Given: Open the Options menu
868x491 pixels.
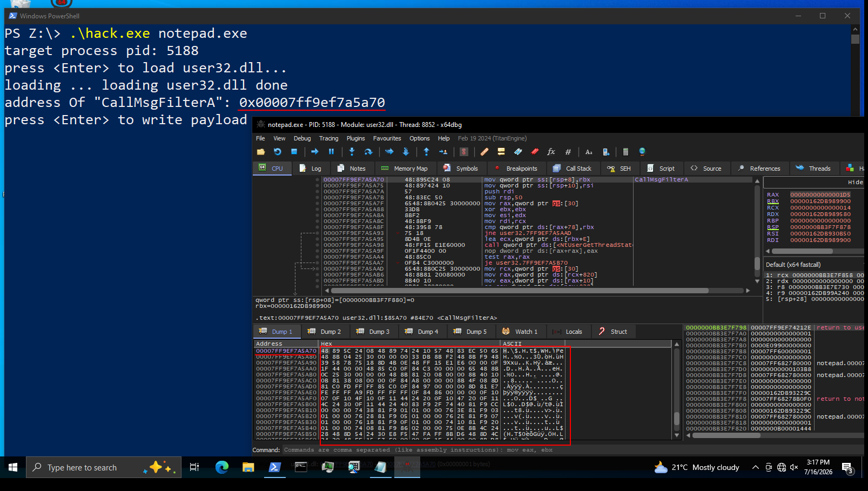Looking at the screenshot, I should 419,138.
